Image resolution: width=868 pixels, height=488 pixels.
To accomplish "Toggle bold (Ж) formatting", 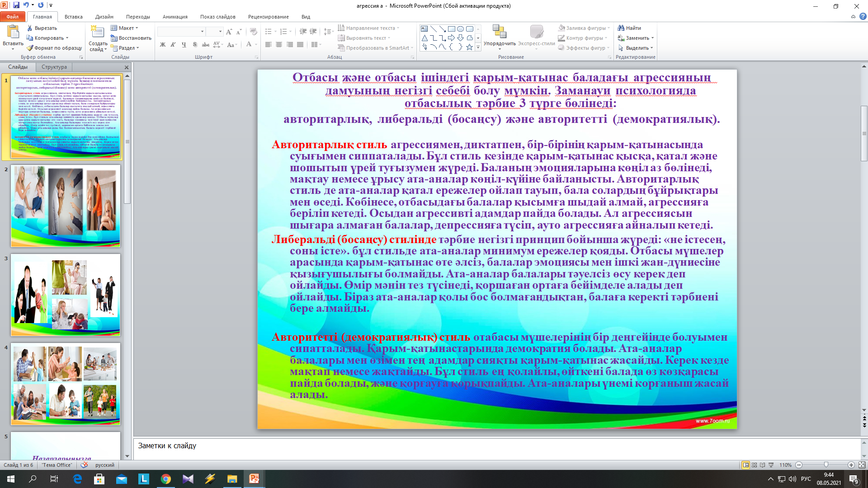I will pyautogui.click(x=163, y=44).
